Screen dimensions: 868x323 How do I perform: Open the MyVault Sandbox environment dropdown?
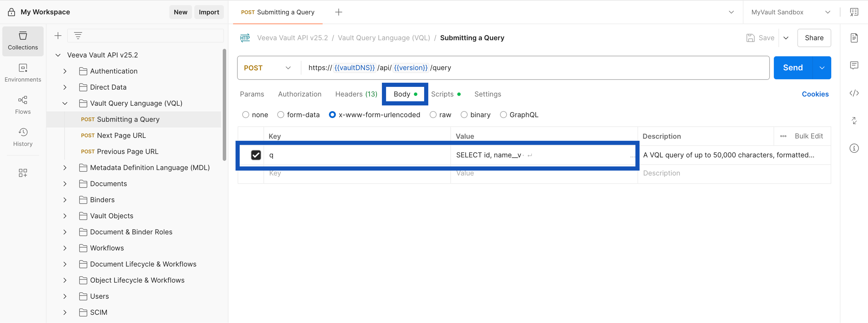[x=790, y=12]
